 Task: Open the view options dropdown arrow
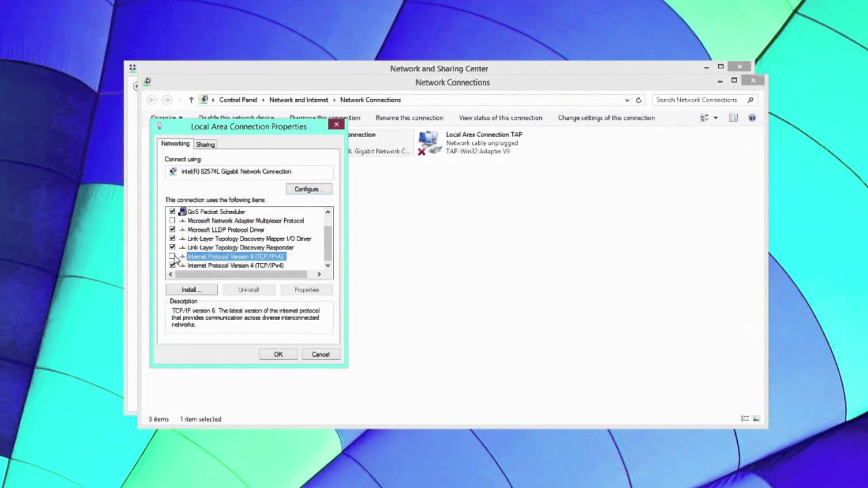click(x=715, y=118)
